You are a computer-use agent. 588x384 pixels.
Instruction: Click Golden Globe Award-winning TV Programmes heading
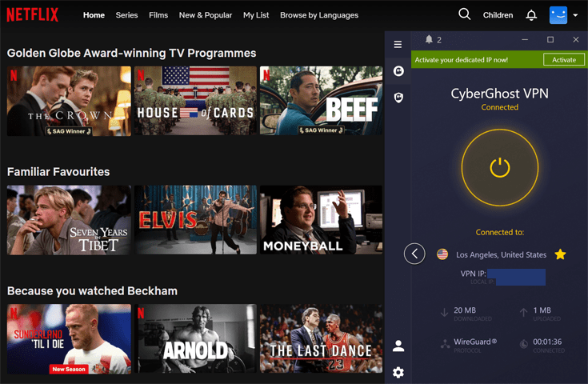pyautogui.click(x=132, y=54)
